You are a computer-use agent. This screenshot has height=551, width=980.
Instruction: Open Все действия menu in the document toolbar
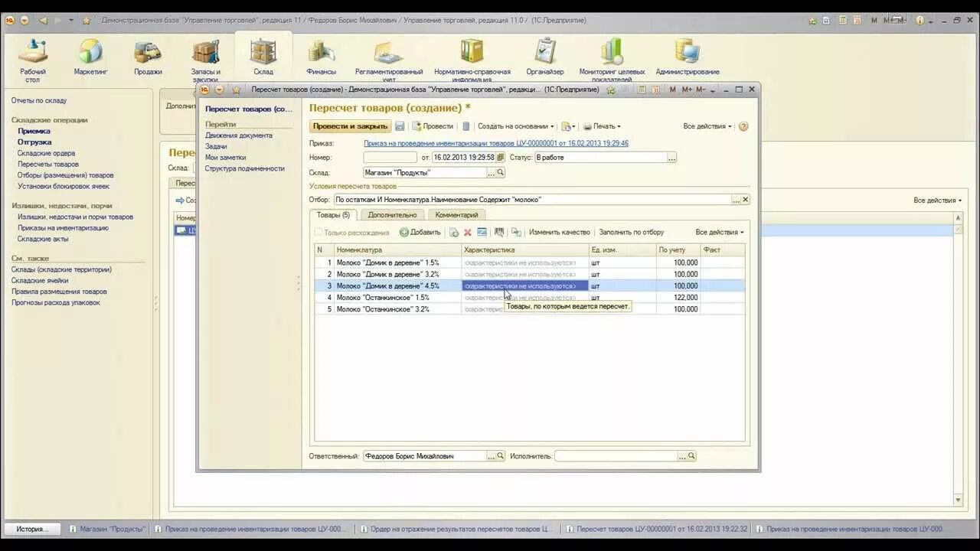pyautogui.click(x=707, y=126)
